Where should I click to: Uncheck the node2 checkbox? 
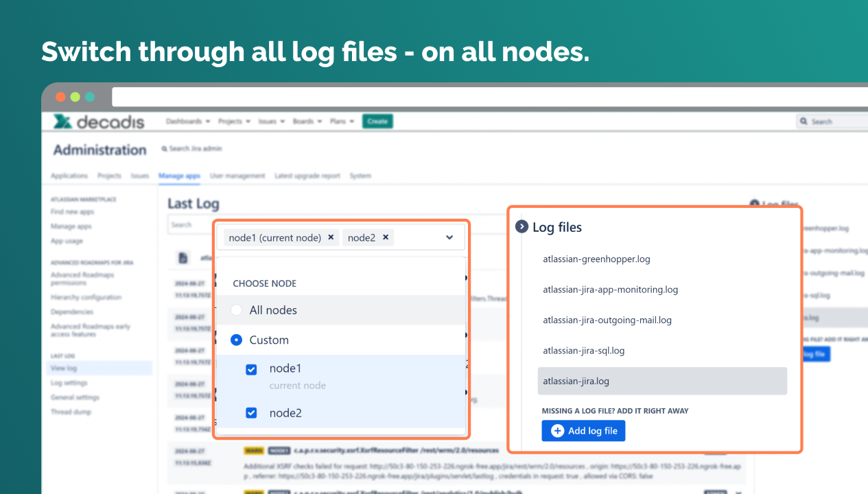pos(251,413)
